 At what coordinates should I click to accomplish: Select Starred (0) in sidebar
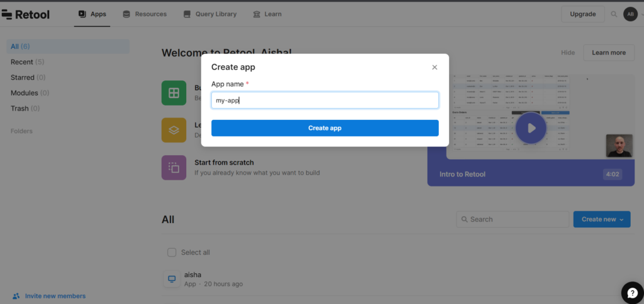pos(28,77)
